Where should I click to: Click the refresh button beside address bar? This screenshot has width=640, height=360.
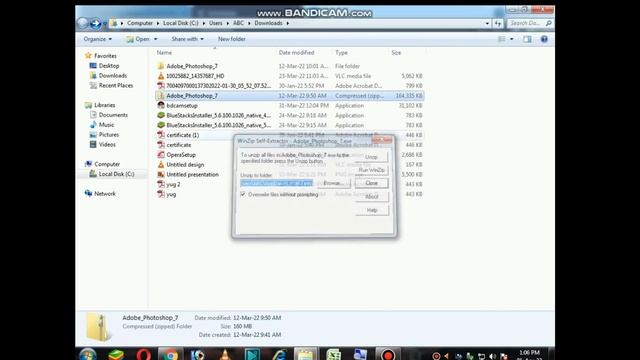click(498, 23)
